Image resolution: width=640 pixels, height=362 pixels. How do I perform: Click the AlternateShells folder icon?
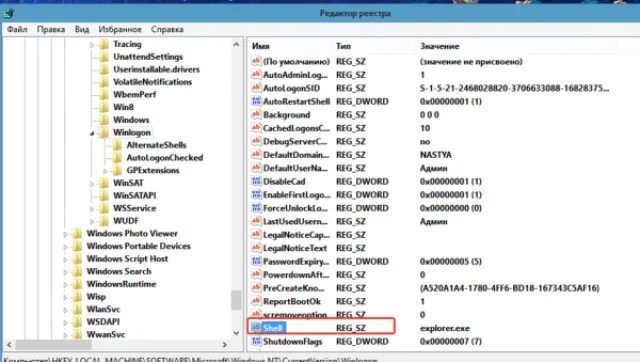(x=118, y=145)
